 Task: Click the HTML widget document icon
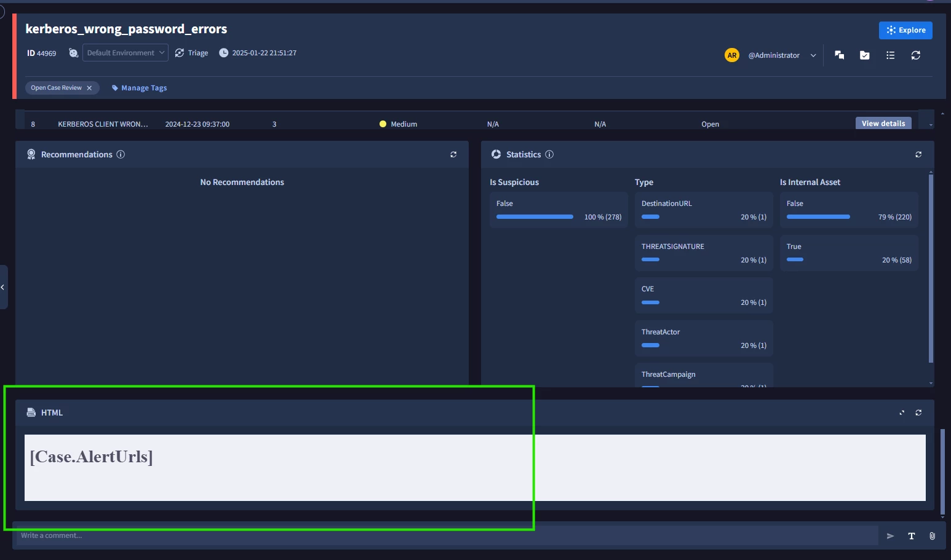point(31,412)
